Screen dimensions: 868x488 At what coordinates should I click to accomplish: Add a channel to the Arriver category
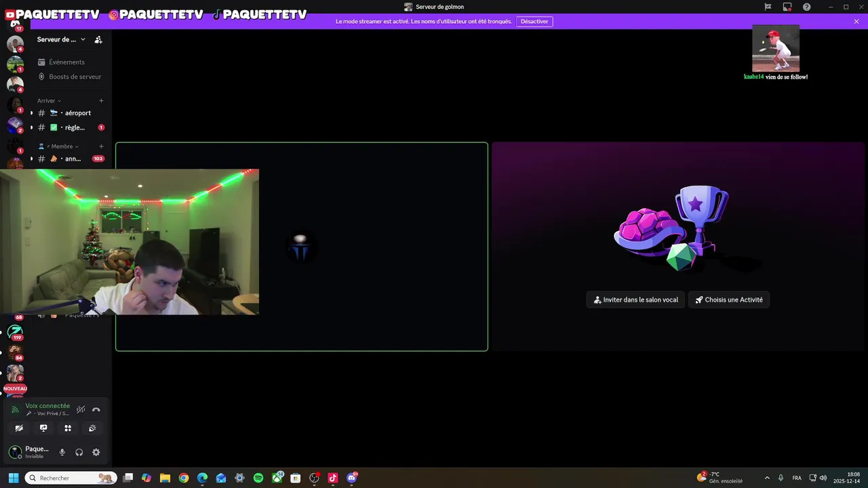coord(101,100)
